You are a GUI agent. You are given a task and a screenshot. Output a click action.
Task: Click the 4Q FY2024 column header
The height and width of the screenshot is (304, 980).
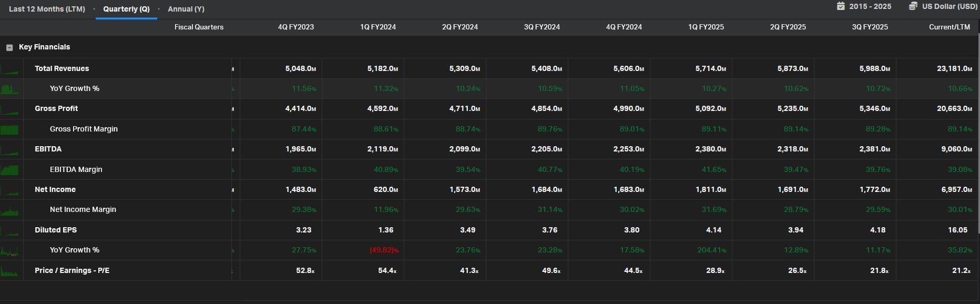click(624, 27)
